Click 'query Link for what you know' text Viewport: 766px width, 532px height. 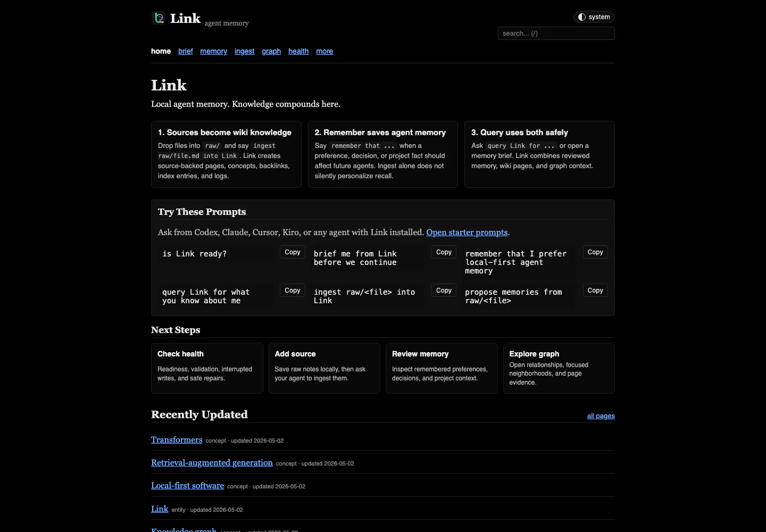[206, 296]
